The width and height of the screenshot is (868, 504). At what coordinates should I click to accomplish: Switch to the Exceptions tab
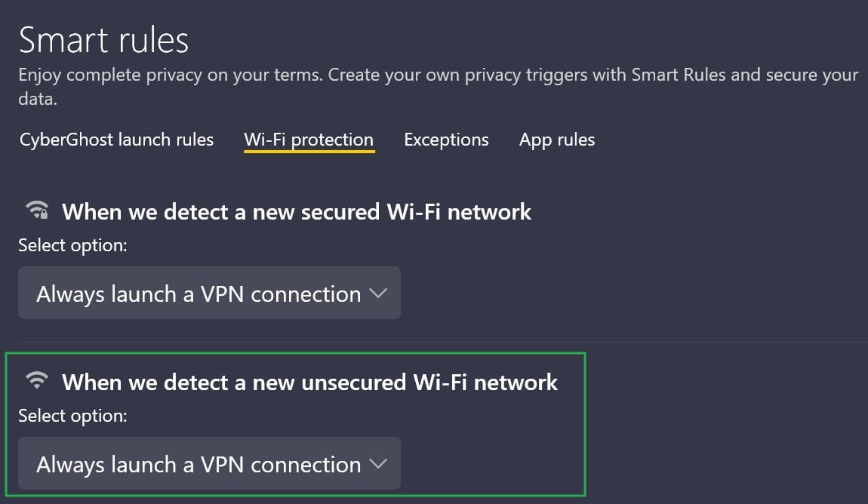click(x=446, y=140)
